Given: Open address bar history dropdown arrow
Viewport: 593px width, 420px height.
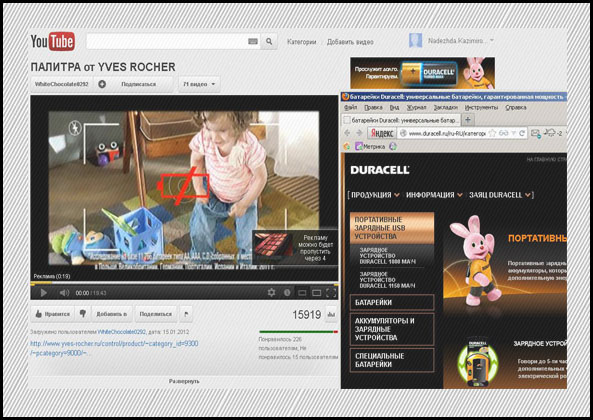Looking at the screenshot, I should pyautogui.click(x=513, y=133).
